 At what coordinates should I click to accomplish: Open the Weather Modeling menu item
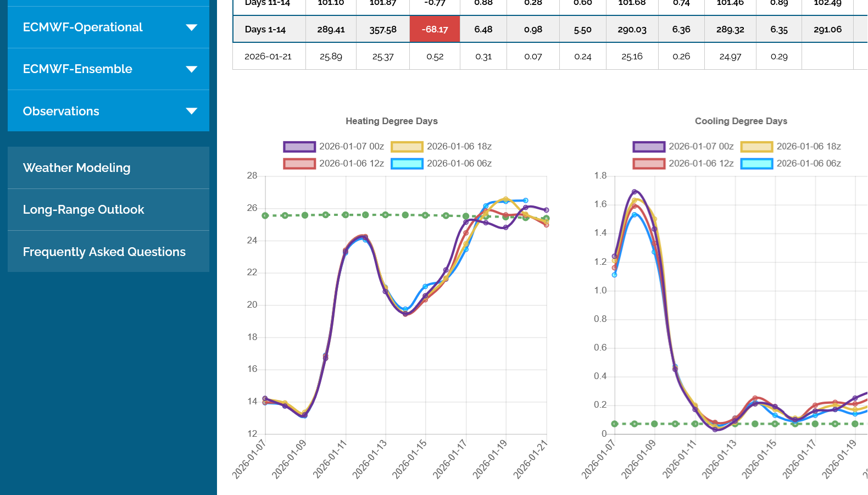point(76,168)
